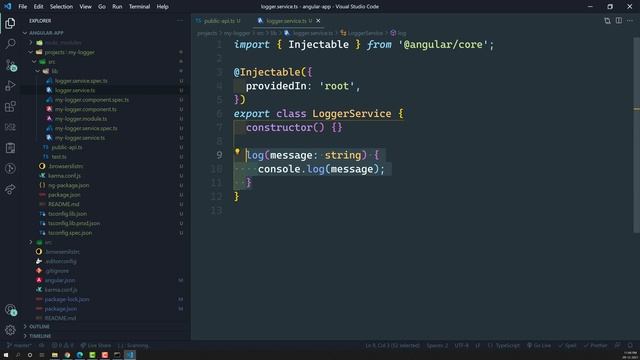Click Prettier status bar item
This screenshot has width=640, height=360.
[596, 346]
